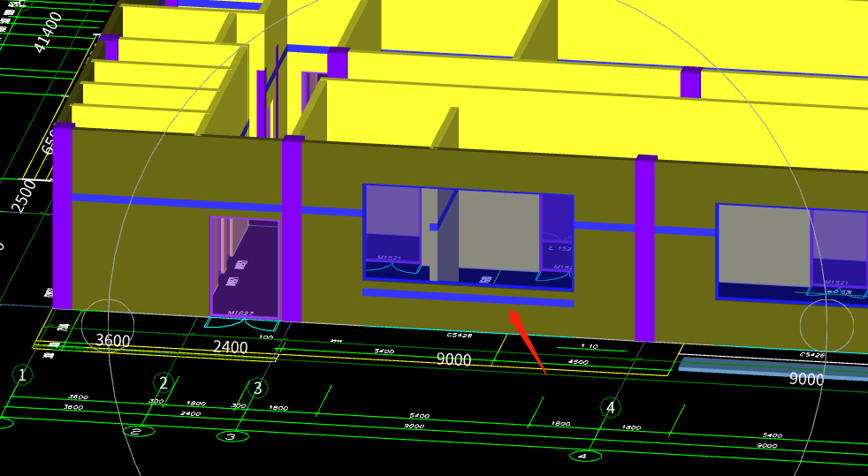Select the M1827 door label
This screenshot has height=476, width=868.
point(240,314)
